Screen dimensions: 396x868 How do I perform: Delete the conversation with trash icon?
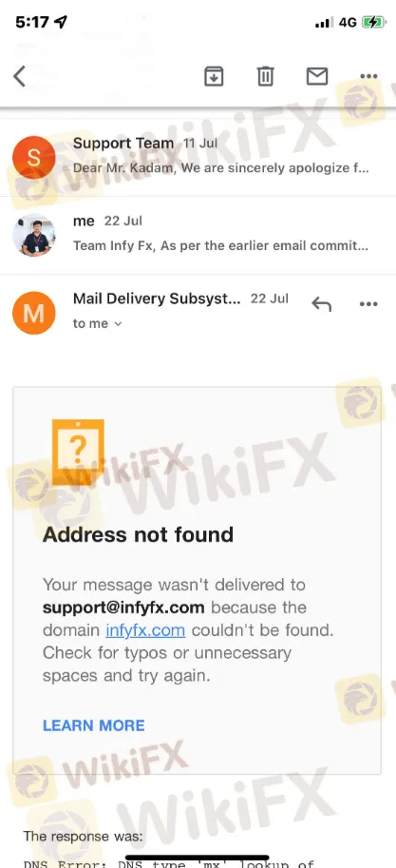pos(266,76)
